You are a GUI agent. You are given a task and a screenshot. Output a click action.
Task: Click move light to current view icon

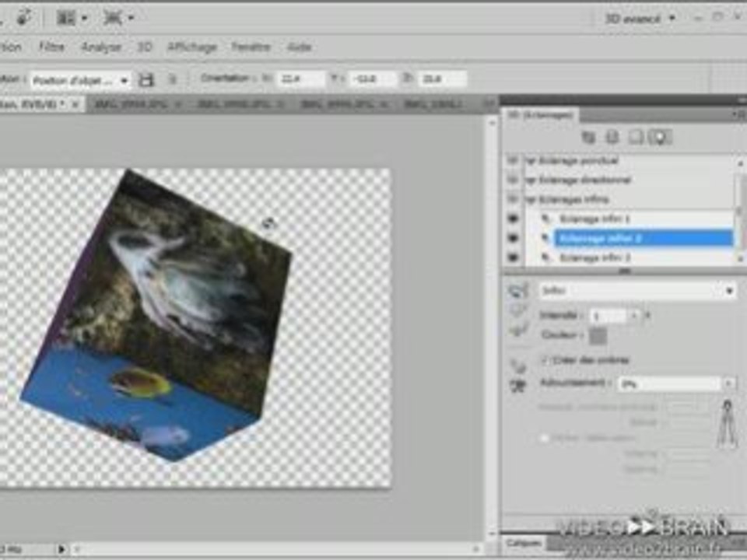pos(518,386)
